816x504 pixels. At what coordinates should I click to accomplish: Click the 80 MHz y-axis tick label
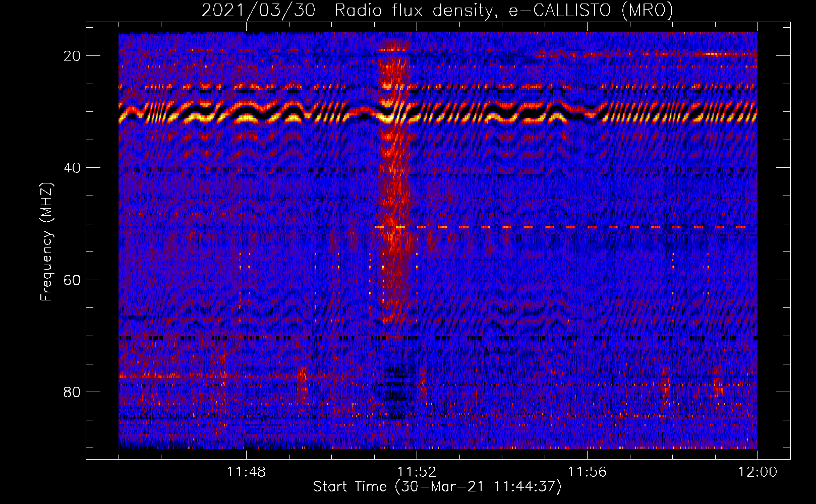tap(73, 392)
